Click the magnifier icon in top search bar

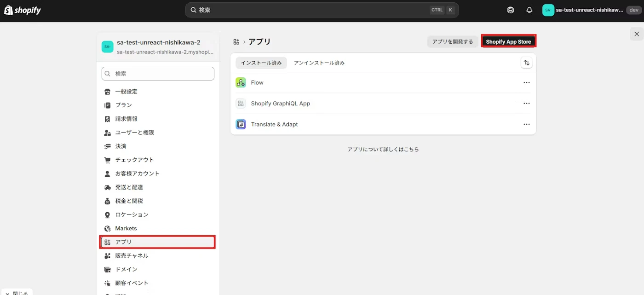194,10
